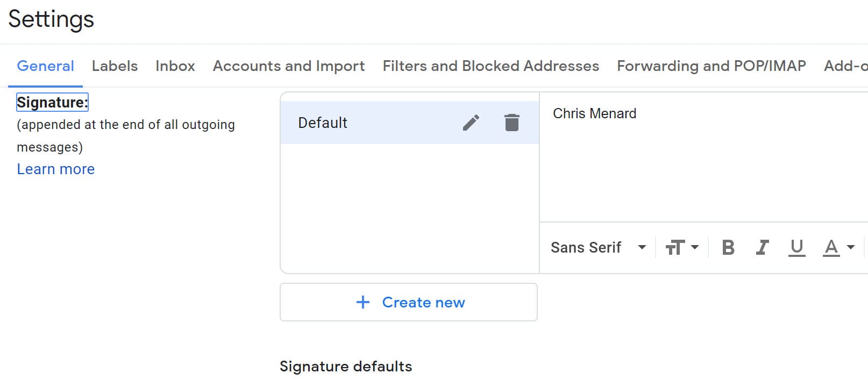Go to Accounts and Import tab
The width and height of the screenshot is (868, 380).
pos(288,66)
